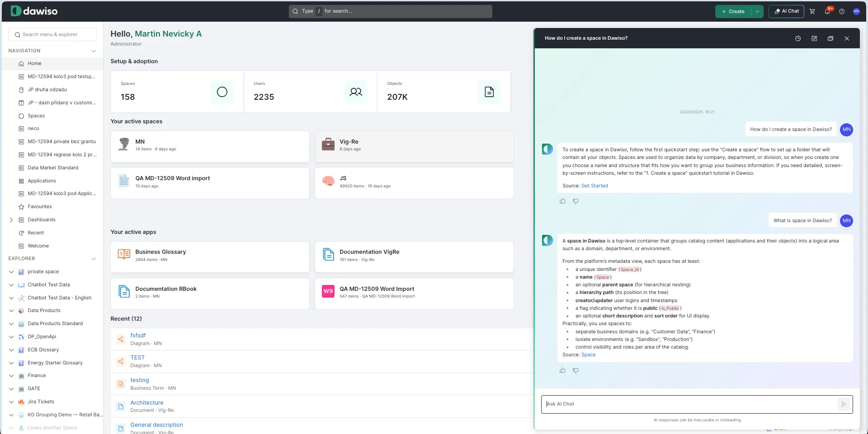The height and width of the screenshot is (434, 868).
Task: Open fsfsdf diagram link
Action: (138, 336)
